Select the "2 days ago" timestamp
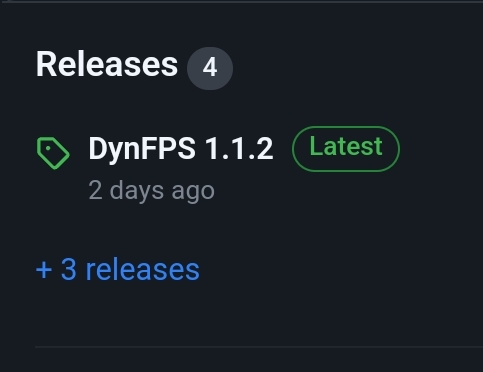The width and height of the screenshot is (483, 372). [x=151, y=191]
